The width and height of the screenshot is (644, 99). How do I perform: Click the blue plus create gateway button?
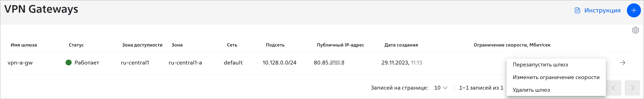[634, 10]
